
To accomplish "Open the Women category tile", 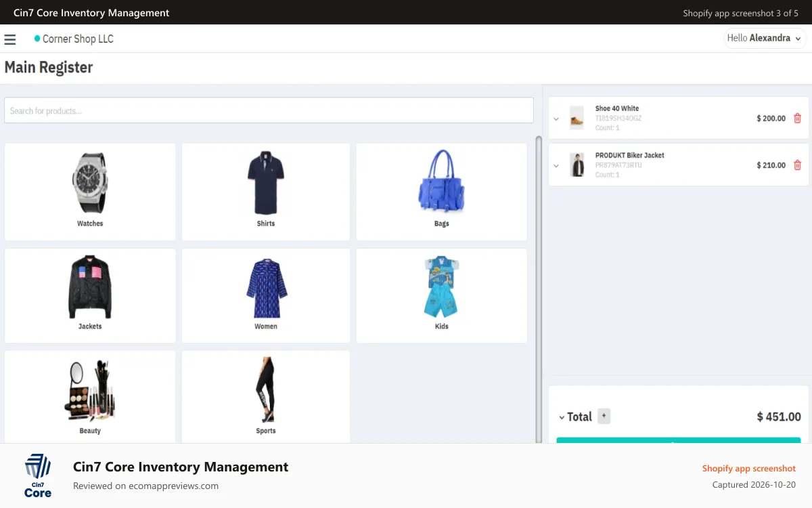I will (x=266, y=295).
